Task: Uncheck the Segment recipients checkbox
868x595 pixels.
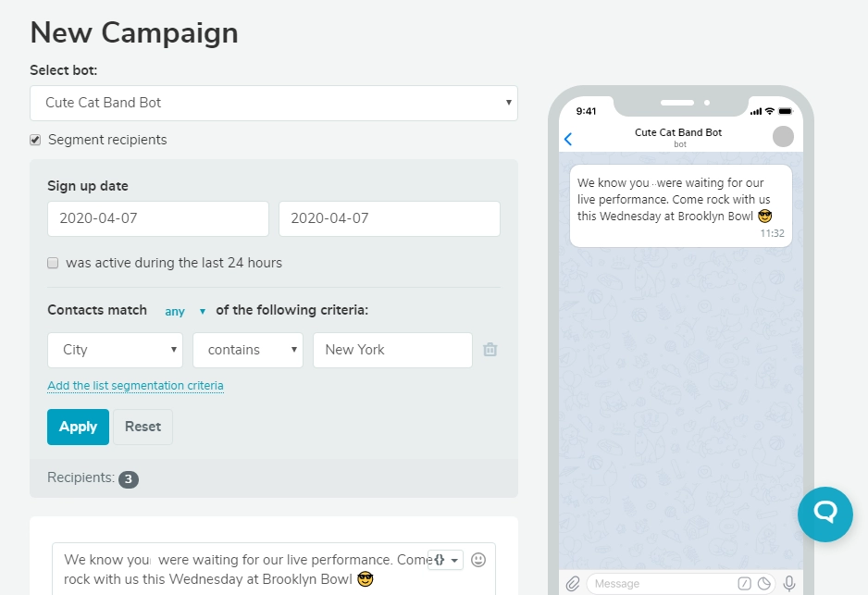Action: 34,140
